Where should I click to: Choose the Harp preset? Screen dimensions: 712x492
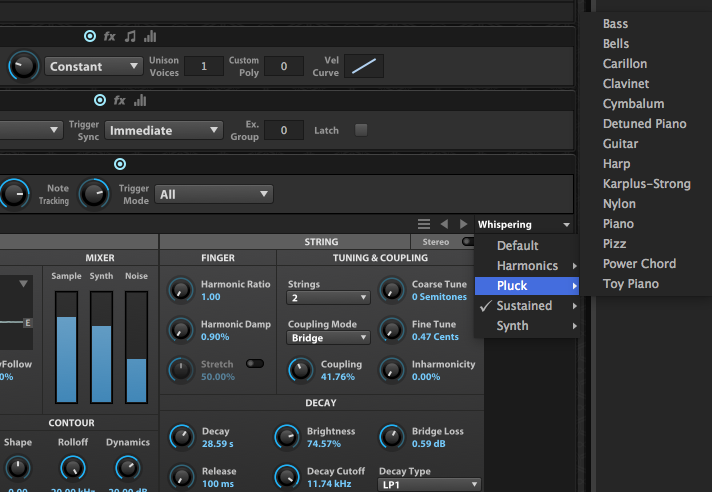point(616,164)
